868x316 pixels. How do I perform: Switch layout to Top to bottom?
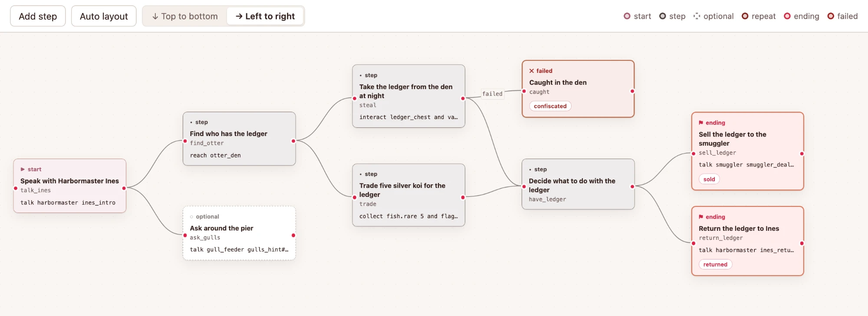point(185,16)
